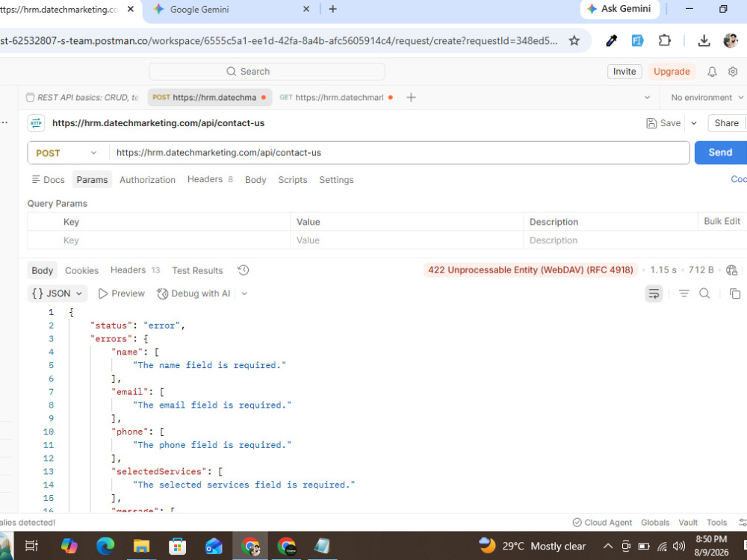Expand the Debug with AI options arrow

(244, 293)
